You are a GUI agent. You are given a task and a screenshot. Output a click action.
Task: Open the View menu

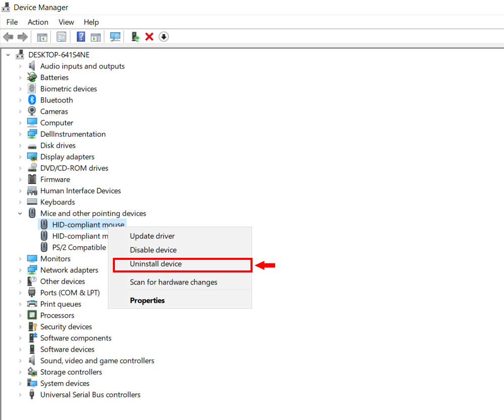(x=66, y=22)
